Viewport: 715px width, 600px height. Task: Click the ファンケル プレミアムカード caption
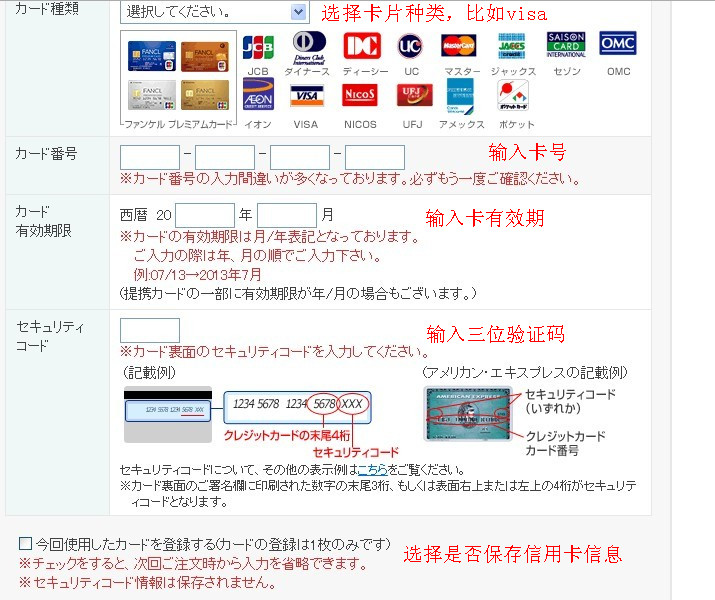[x=178, y=124]
